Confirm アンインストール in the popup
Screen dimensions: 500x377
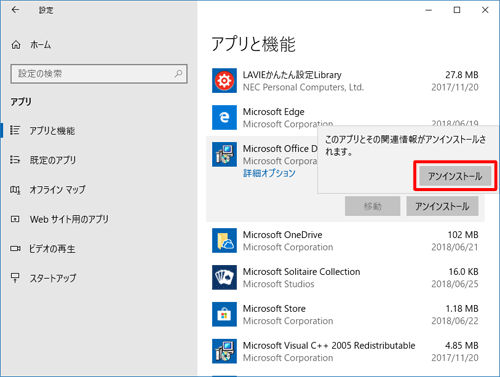455,176
